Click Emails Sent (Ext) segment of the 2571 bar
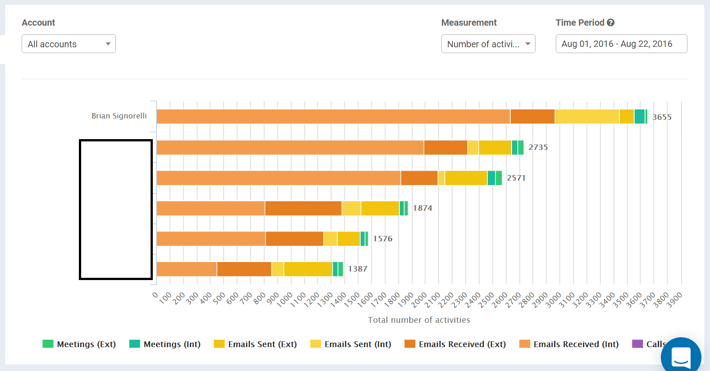This screenshot has height=371, width=710. (x=466, y=178)
